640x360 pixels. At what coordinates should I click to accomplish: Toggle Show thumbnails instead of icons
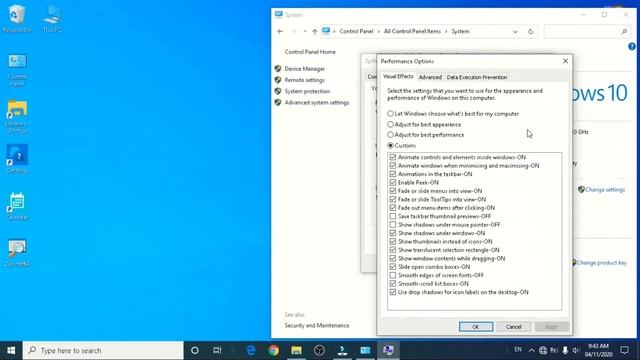(393, 242)
